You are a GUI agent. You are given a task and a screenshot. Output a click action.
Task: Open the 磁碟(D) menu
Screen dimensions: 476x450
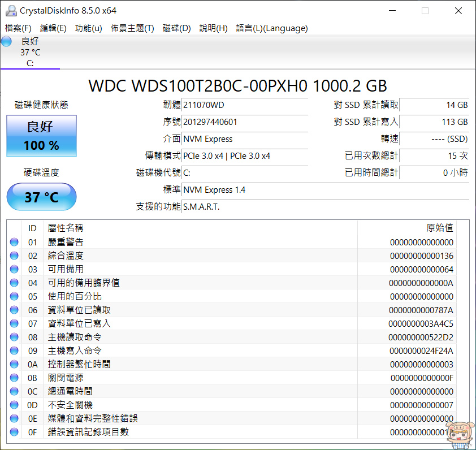[176, 28]
